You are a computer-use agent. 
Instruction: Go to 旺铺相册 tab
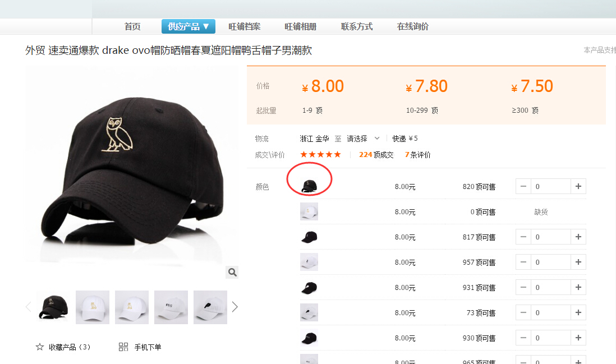tap(301, 27)
